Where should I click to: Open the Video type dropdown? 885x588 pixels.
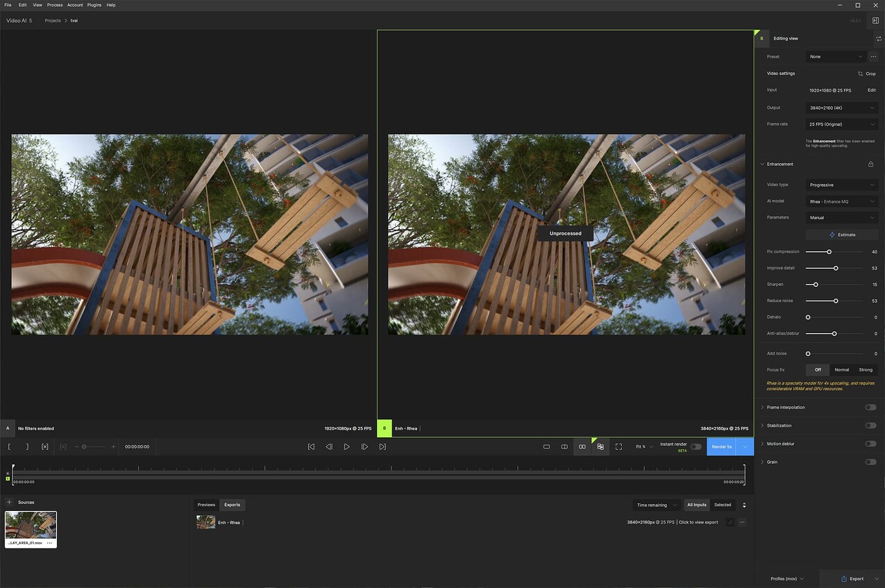[842, 185]
